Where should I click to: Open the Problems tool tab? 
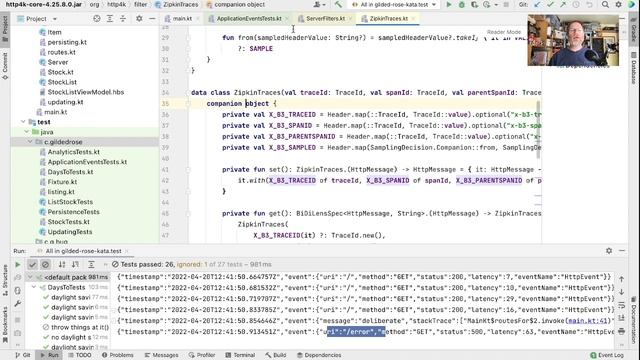pos(118,355)
